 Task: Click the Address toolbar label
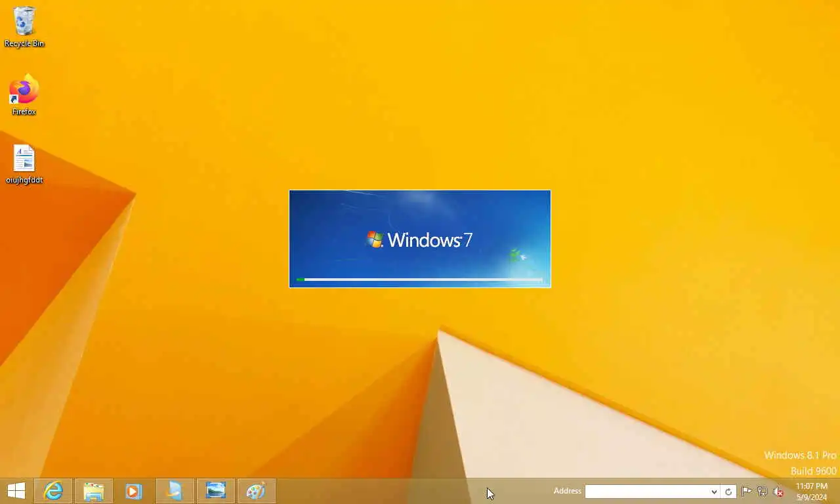coord(568,491)
